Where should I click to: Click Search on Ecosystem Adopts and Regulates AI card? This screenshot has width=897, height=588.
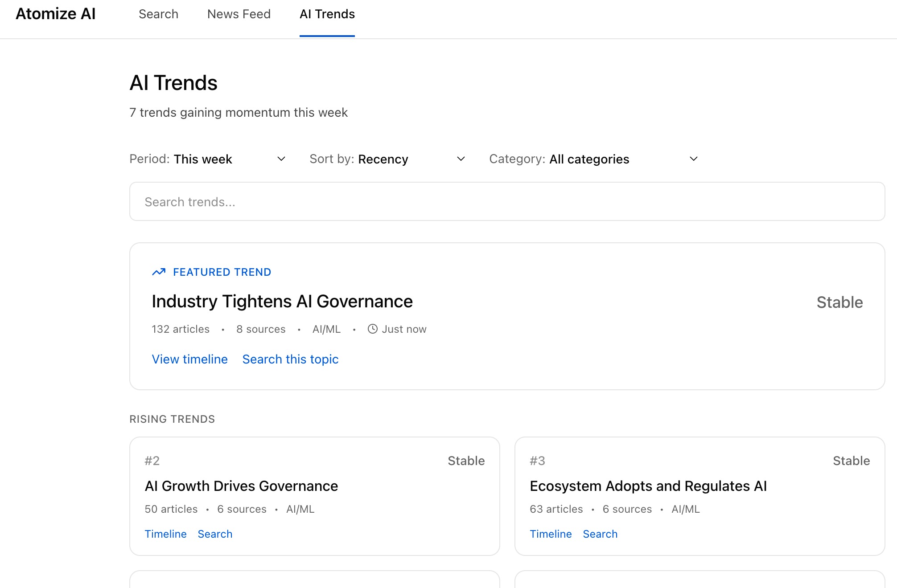(x=600, y=534)
